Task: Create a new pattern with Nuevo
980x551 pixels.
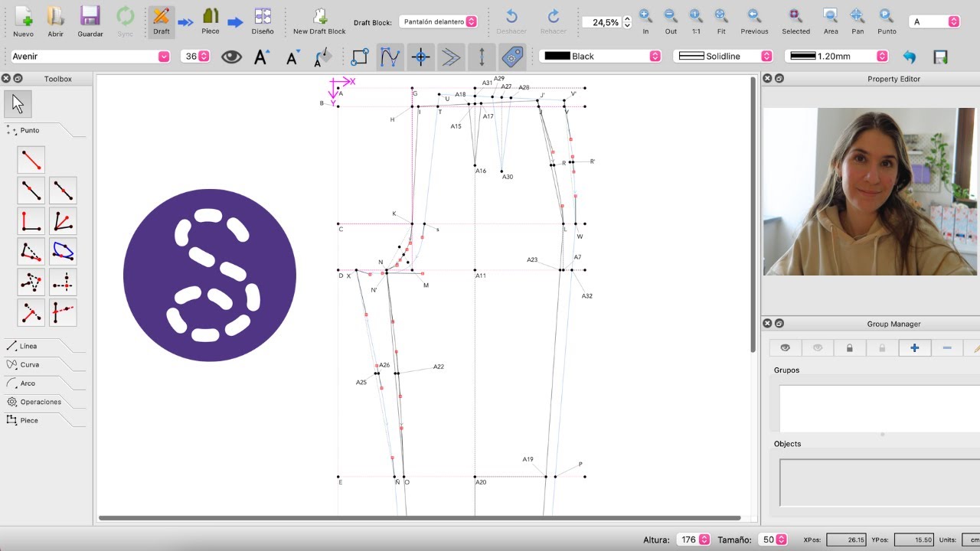Action: [24, 21]
